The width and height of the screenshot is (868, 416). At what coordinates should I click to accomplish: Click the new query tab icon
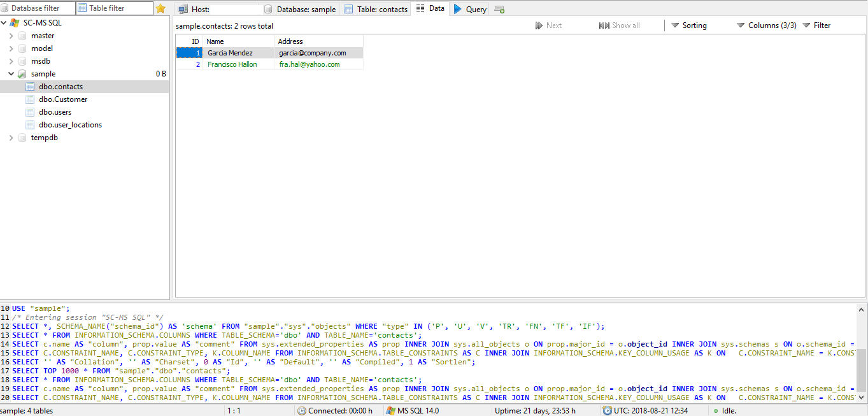coord(499,10)
